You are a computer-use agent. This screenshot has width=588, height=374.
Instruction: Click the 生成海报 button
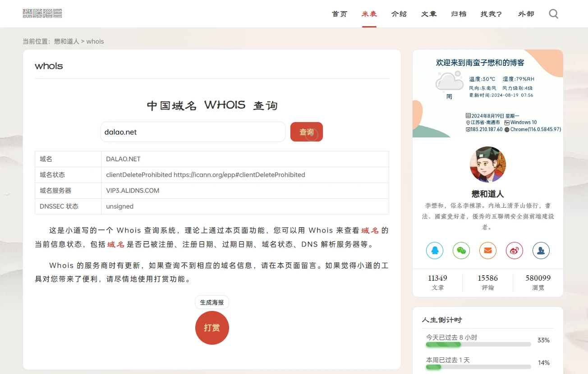212,302
